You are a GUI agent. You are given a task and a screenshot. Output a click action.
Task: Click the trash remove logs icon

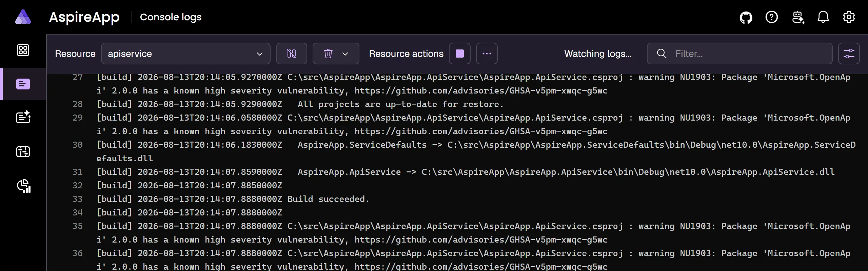[328, 54]
